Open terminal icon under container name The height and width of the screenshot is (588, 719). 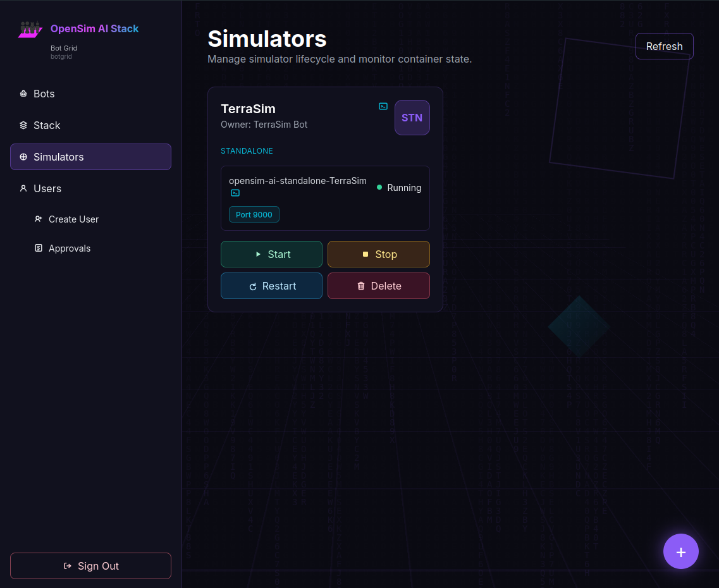click(235, 193)
